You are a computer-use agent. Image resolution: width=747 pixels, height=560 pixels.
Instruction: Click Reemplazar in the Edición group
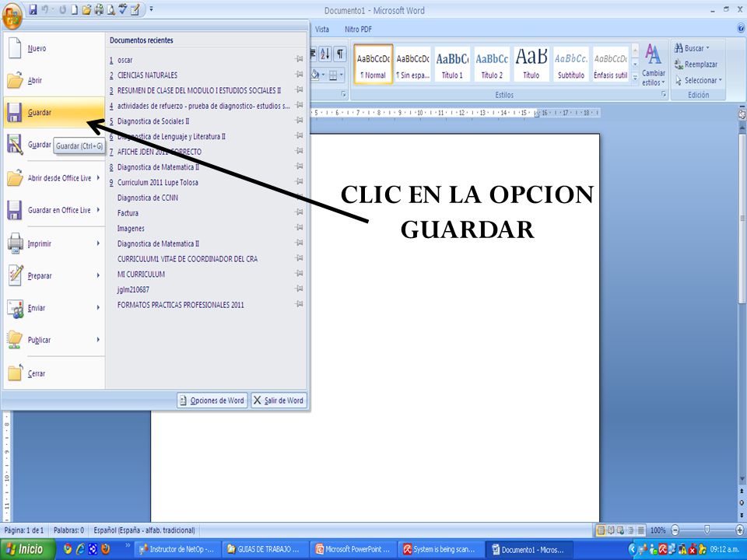point(696,65)
